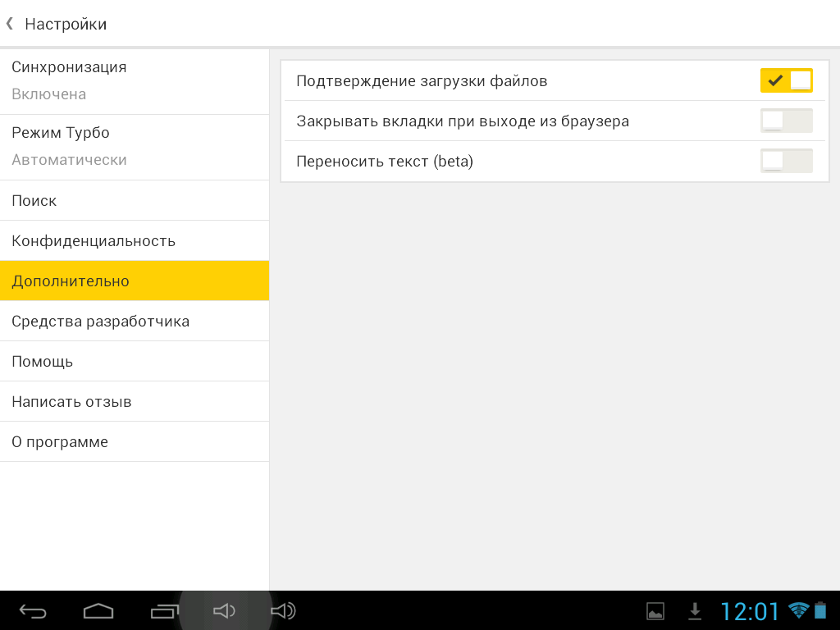
Task: Open the screenshot notification picture icon
Action: pyautogui.click(x=655, y=611)
